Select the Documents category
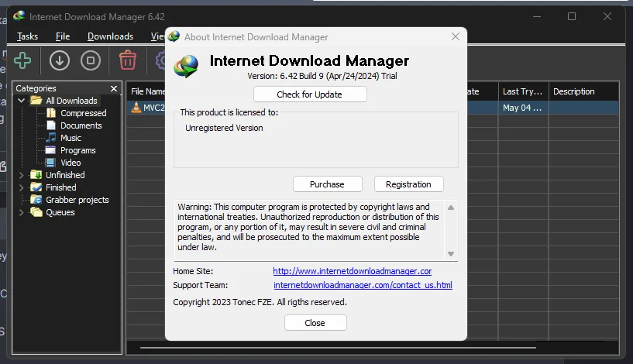 pos(81,125)
